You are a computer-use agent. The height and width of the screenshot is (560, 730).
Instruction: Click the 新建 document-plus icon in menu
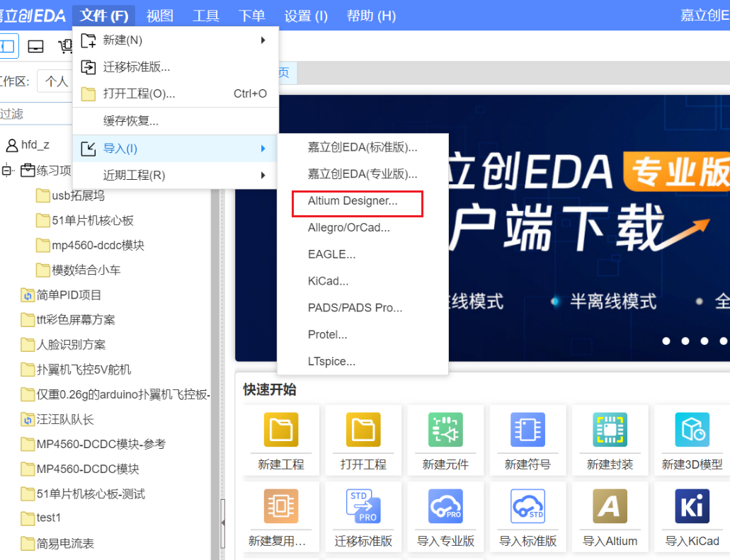(88, 40)
